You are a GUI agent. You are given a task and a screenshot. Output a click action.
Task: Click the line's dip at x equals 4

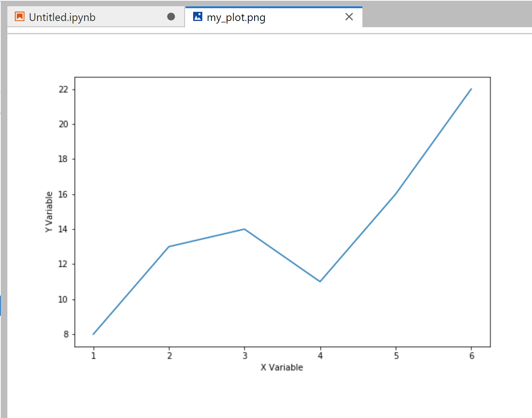coord(320,282)
